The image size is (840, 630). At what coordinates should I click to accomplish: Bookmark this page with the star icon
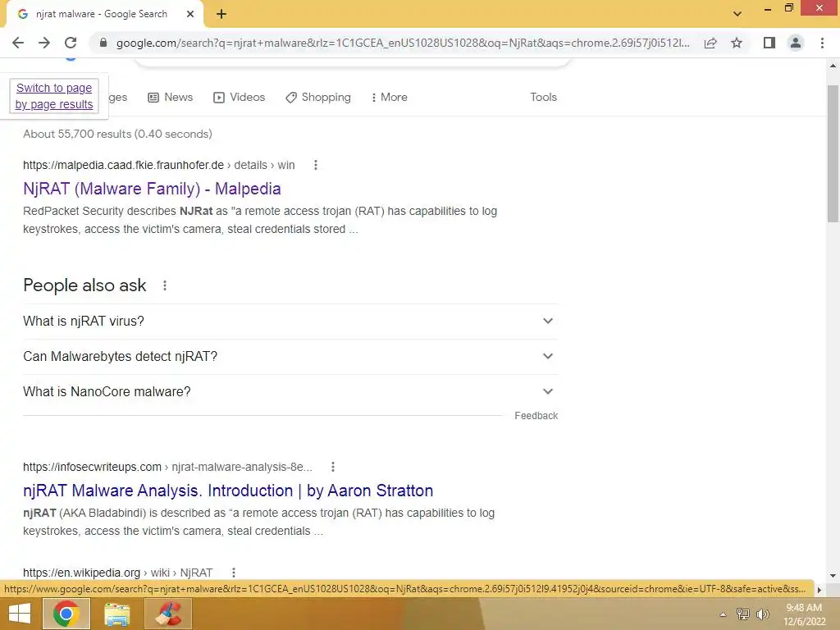coord(737,43)
